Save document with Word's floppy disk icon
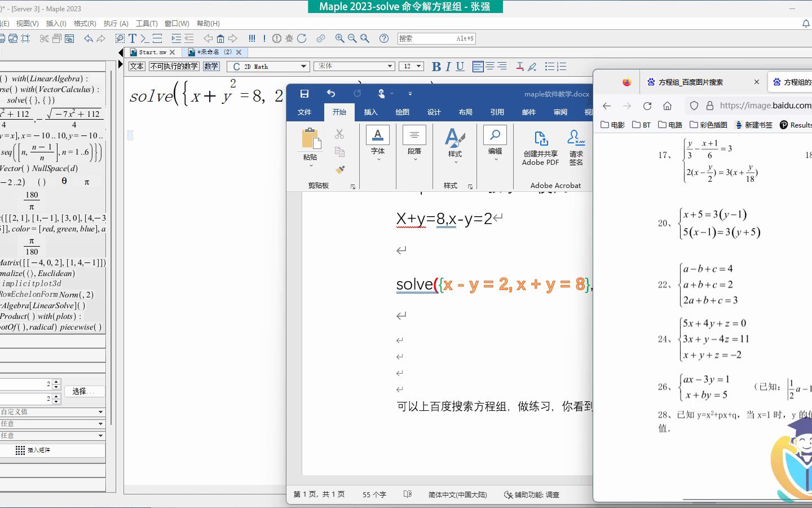 click(304, 94)
